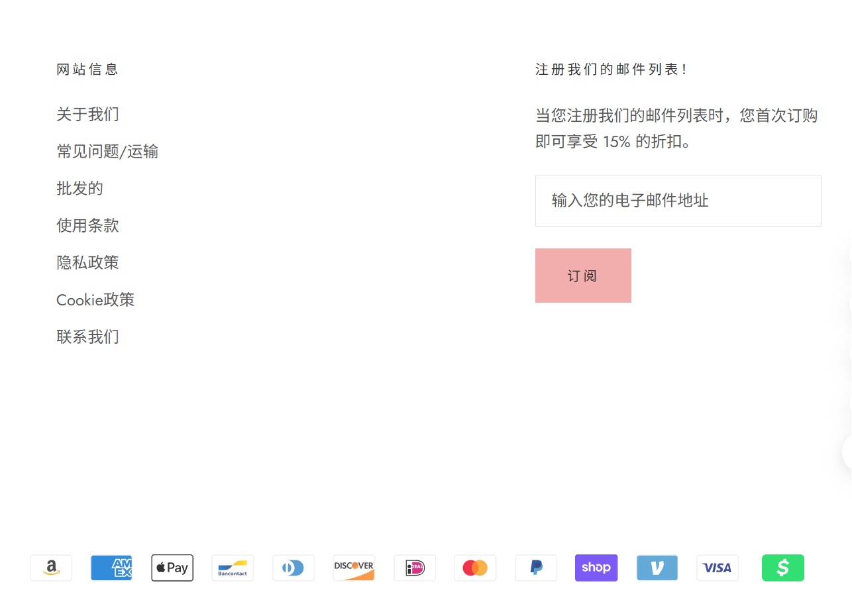Click the Shop Pay payment icon
The height and width of the screenshot is (616, 852).
[596, 568]
